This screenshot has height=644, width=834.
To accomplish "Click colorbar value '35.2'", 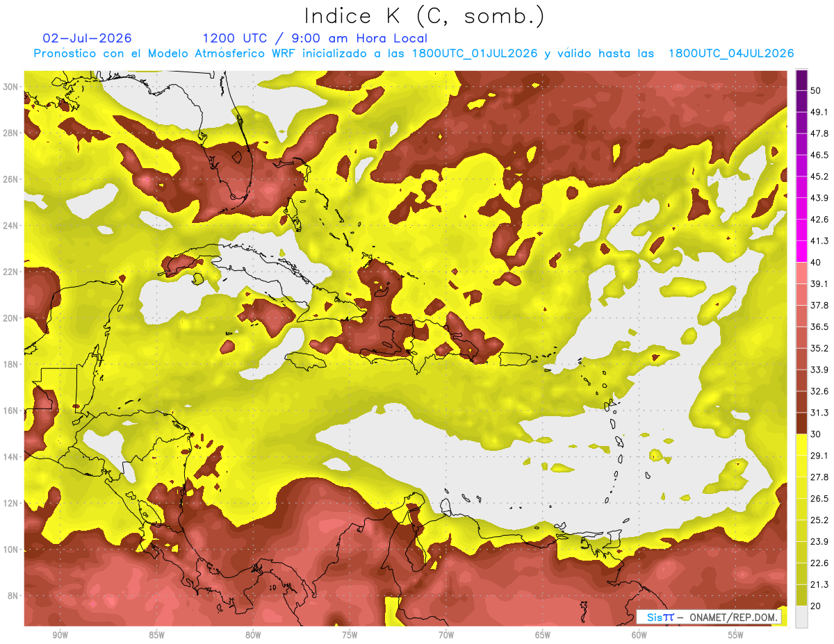I will (x=819, y=348).
